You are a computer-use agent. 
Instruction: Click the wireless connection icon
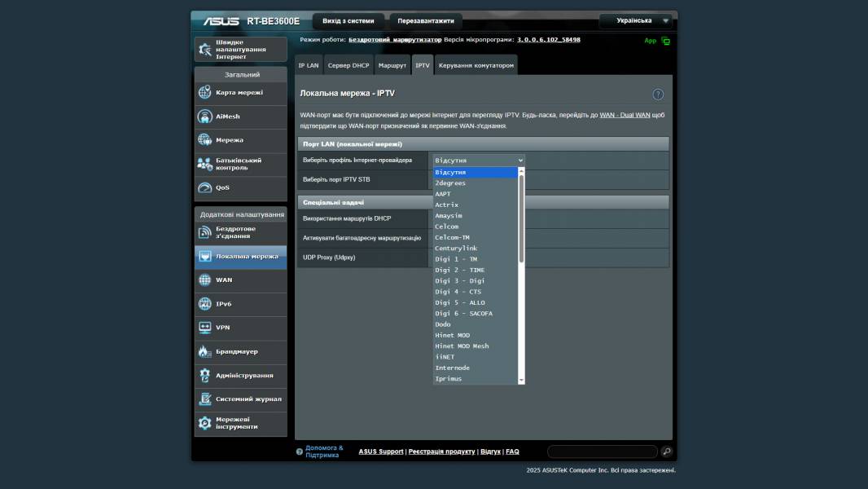[205, 232]
